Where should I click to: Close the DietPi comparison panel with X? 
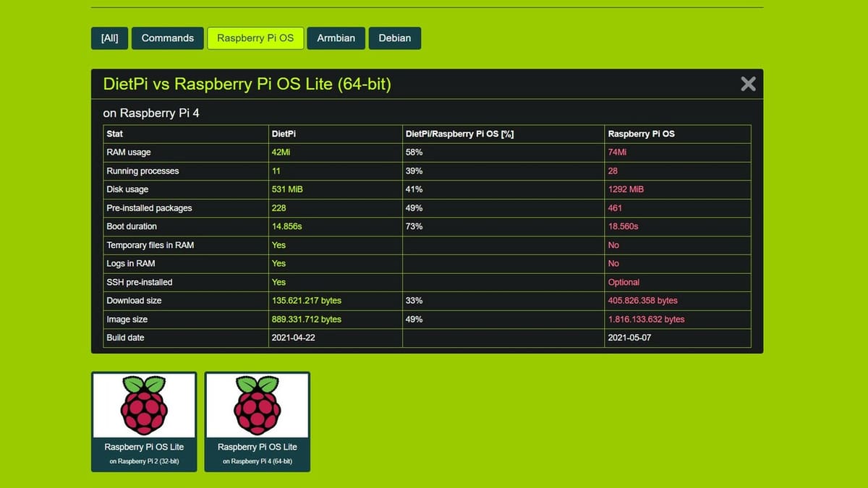(748, 84)
